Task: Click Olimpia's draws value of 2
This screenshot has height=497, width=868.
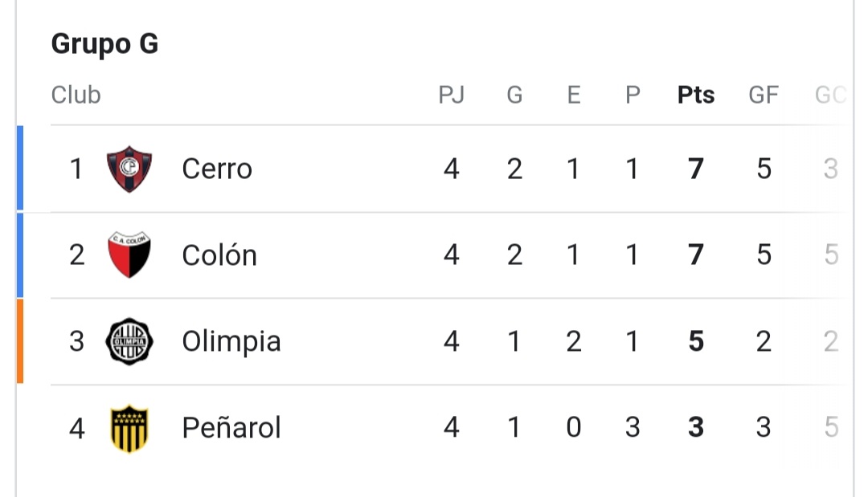Action: [574, 341]
